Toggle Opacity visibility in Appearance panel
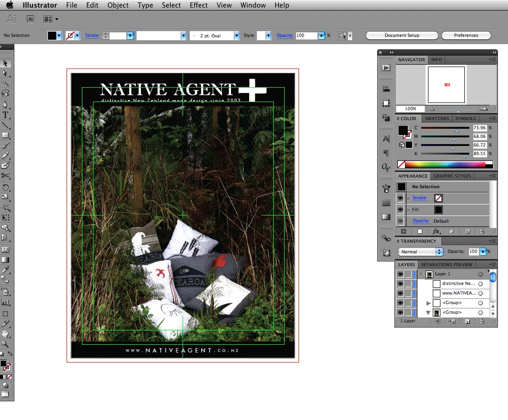 [x=401, y=221]
